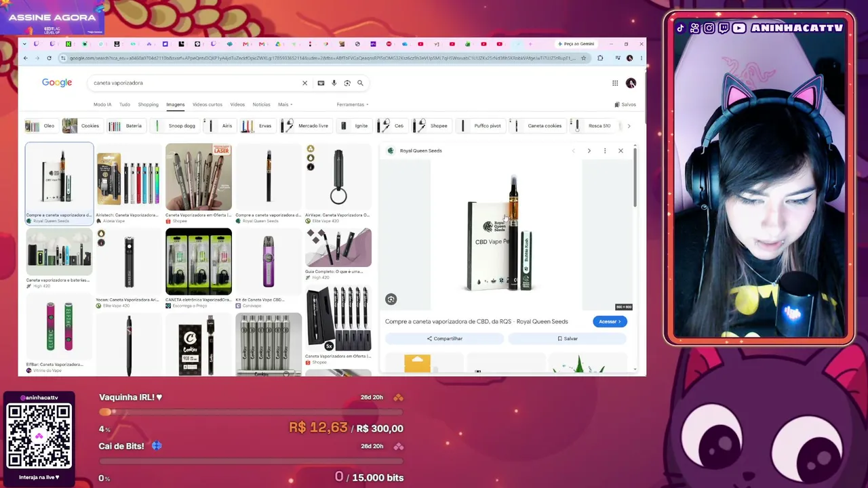Show the next image in preview
868x488 pixels.
click(x=589, y=150)
